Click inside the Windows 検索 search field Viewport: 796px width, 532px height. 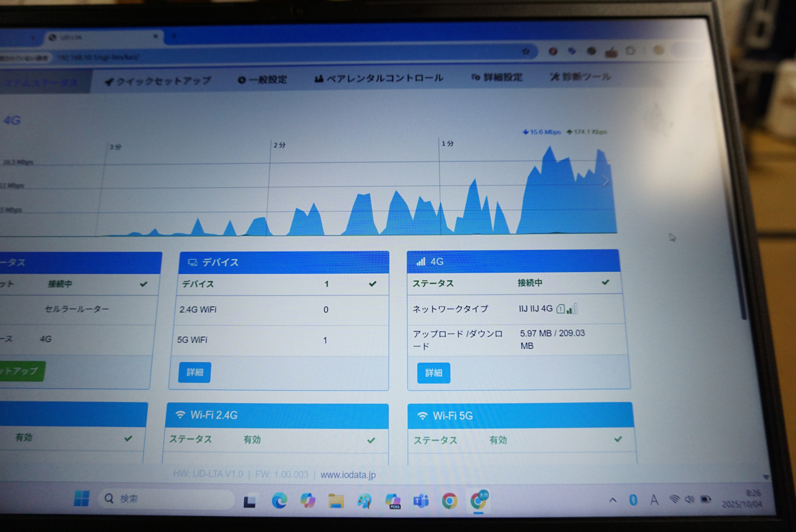[166, 499]
